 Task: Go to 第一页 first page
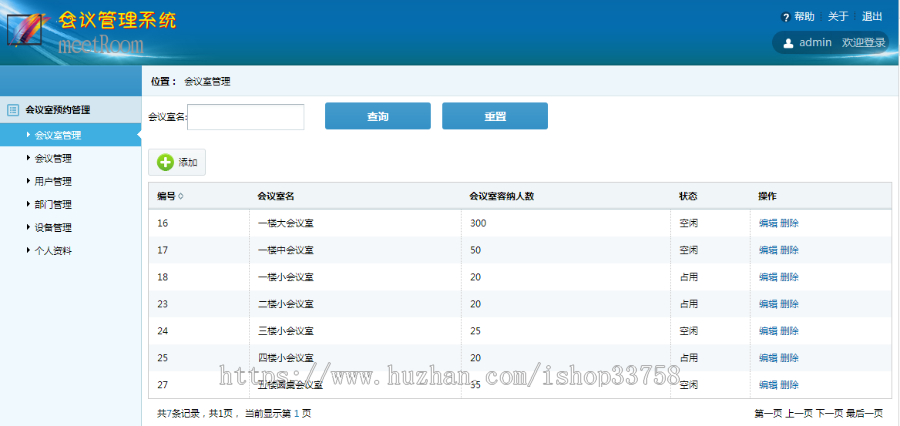click(769, 413)
